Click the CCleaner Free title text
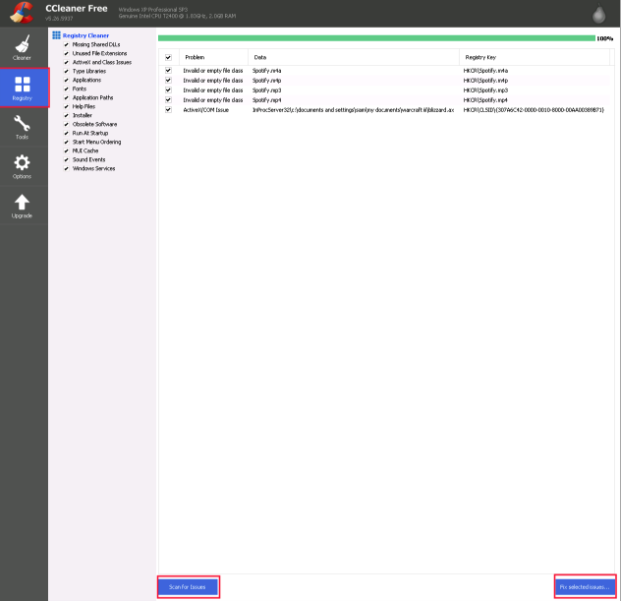This screenshot has height=601, width=622. pos(76,8)
